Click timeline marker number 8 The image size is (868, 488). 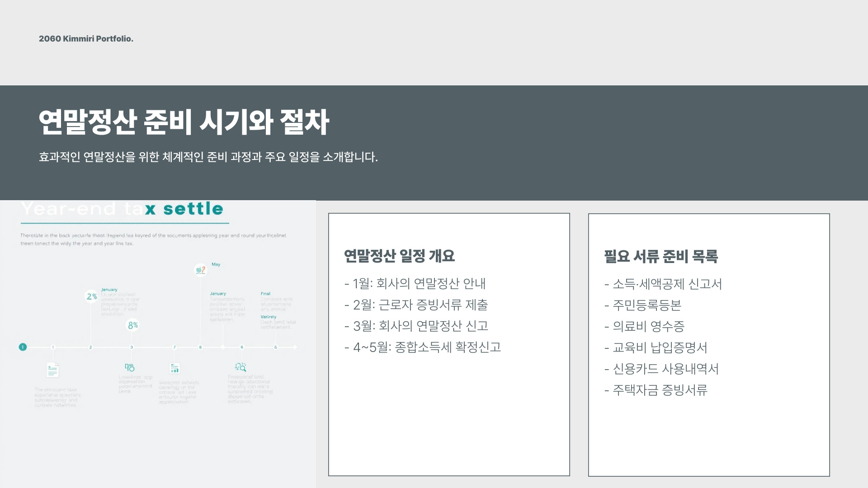[x=200, y=347]
